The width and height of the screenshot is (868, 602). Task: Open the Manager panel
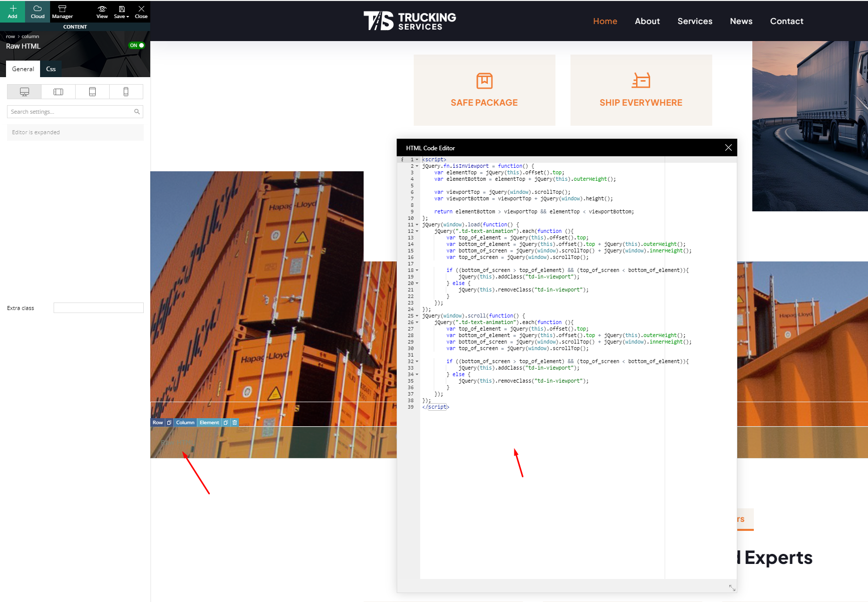[63, 12]
